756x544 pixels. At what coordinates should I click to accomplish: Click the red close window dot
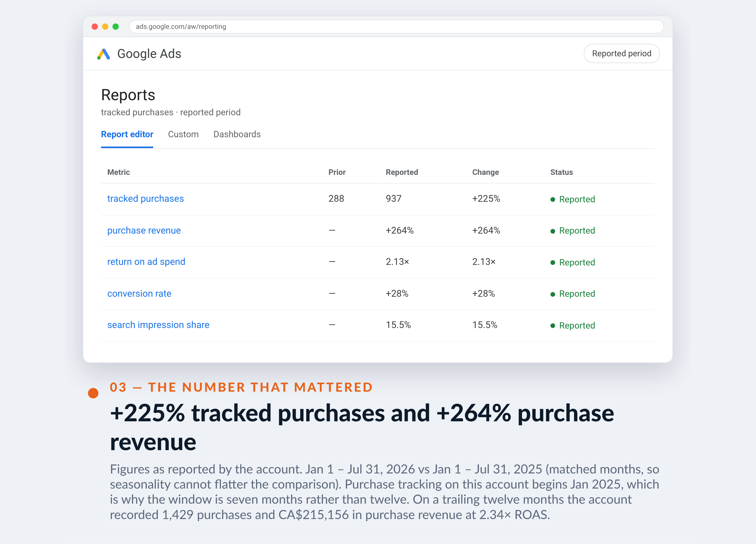click(95, 27)
